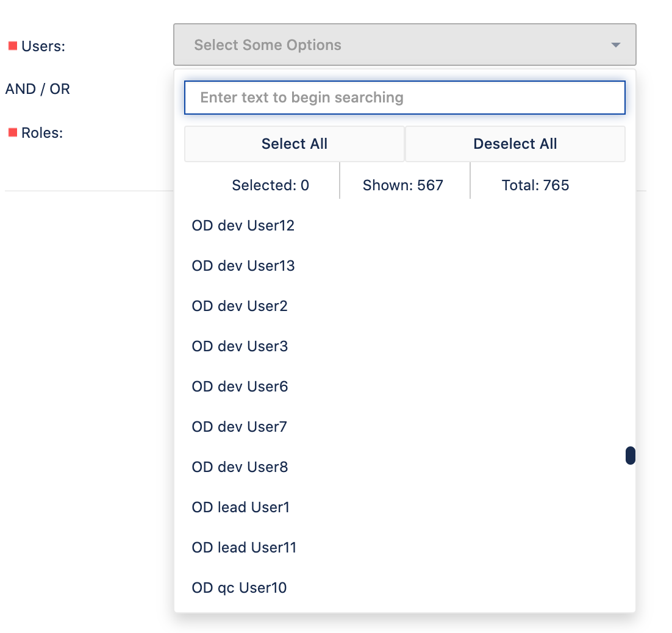Image resolution: width=672 pixels, height=633 pixels.
Task: Select option OD dev User3
Action: pos(404,346)
